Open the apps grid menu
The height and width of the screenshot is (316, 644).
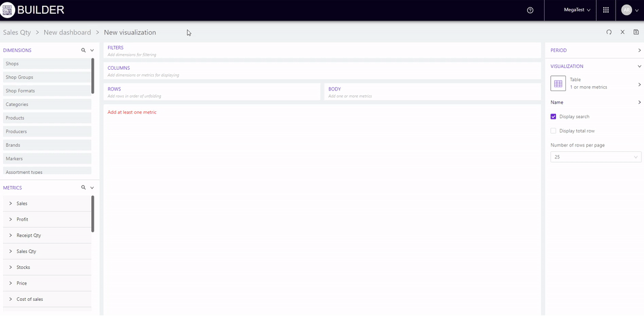606,10
